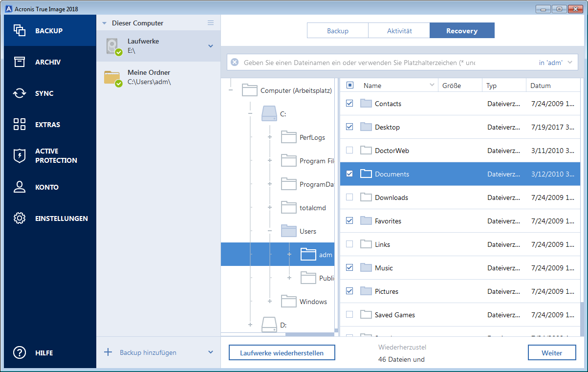Viewport: 588px width, 372px height.
Task: Select the Music row in file list
Action: pyautogui.click(x=460, y=267)
